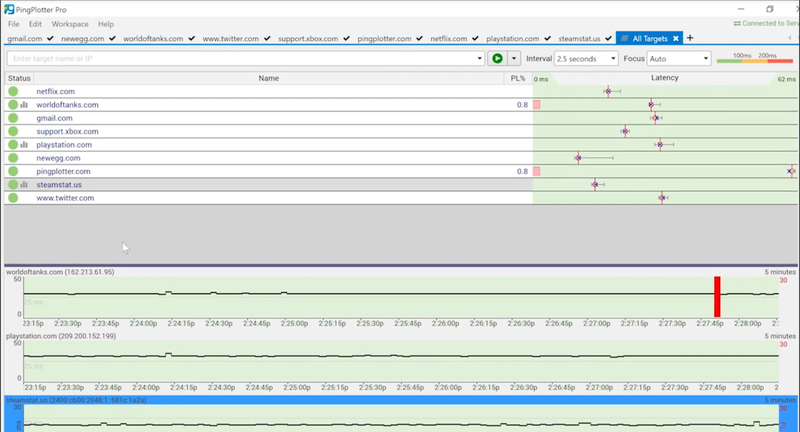Switch to the netflix.com tab

(454, 39)
